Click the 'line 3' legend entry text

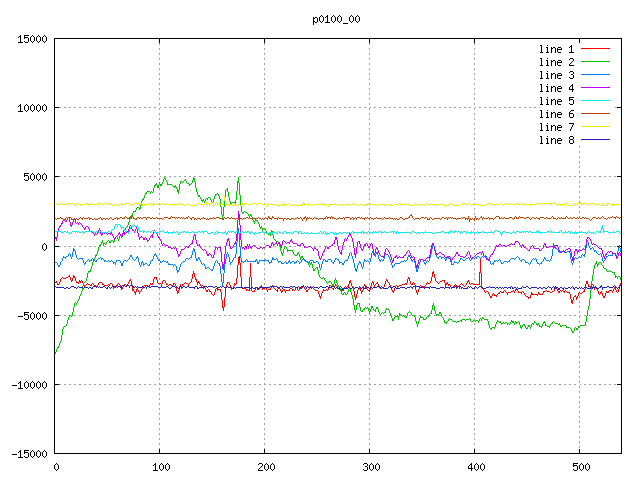pos(556,75)
